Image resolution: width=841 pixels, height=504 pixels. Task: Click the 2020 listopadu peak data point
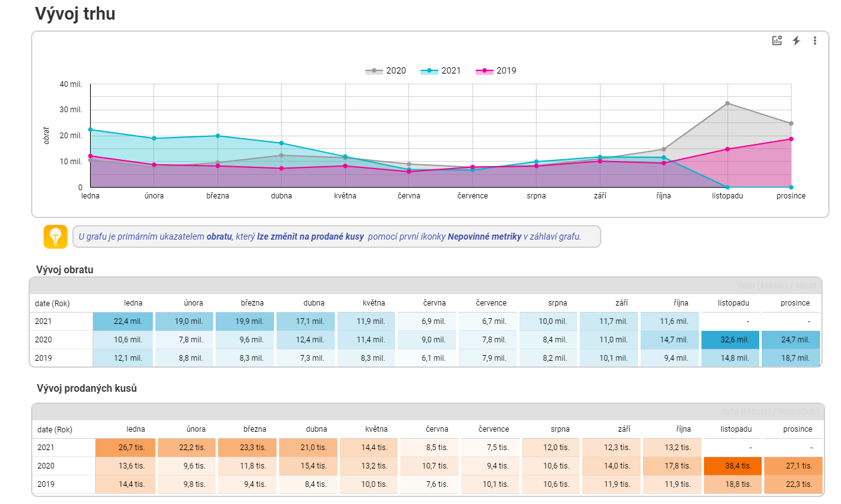(x=727, y=103)
